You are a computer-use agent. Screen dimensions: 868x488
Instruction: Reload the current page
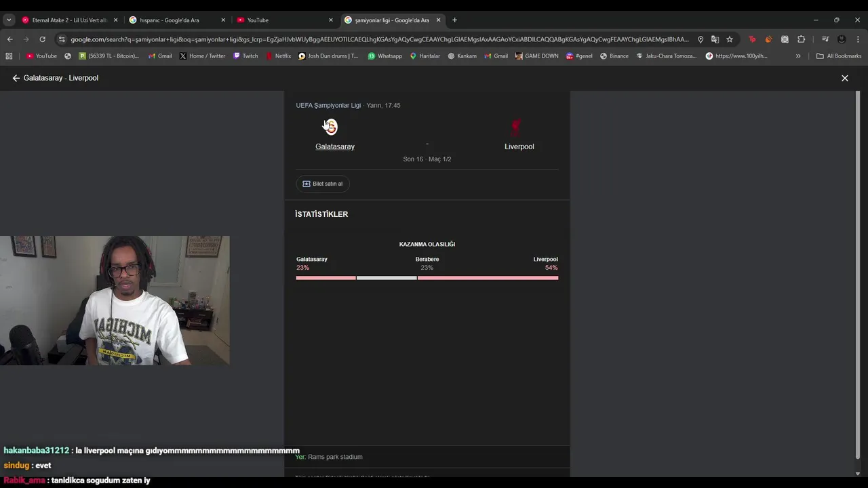tap(42, 39)
